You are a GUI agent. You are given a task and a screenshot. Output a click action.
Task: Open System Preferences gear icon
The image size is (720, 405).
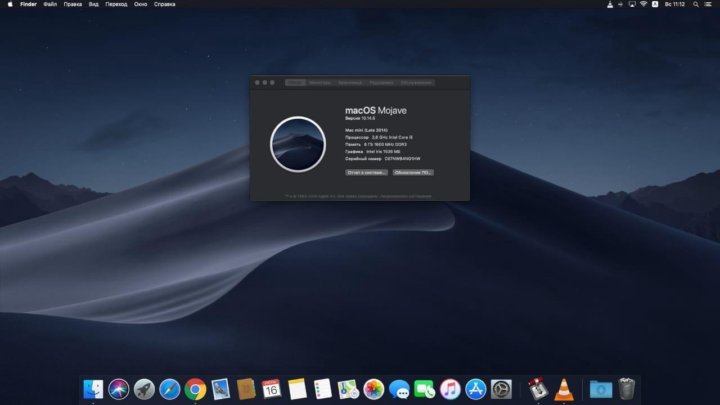coord(501,389)
